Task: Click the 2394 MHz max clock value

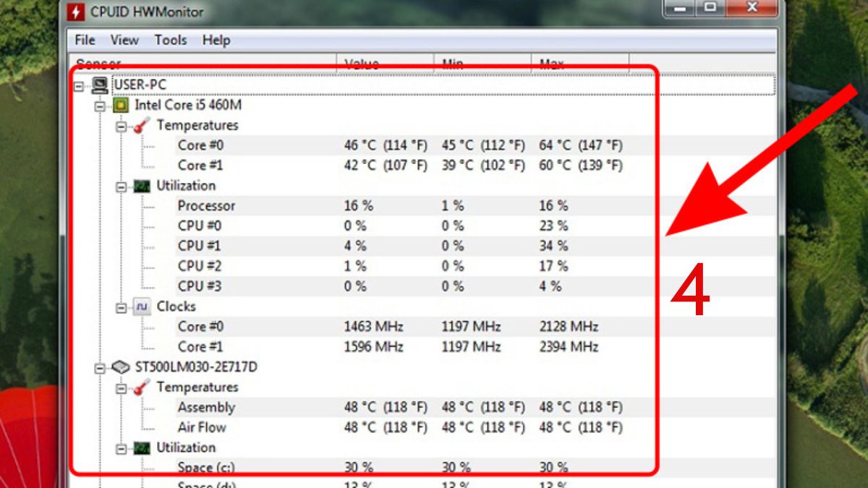Action: tap(569, 347)
